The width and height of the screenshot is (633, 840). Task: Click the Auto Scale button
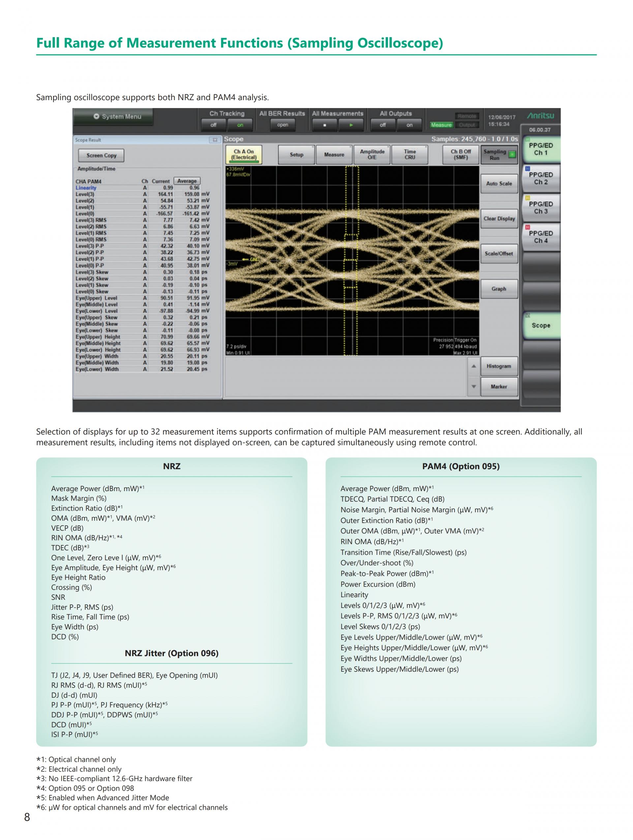499,183
